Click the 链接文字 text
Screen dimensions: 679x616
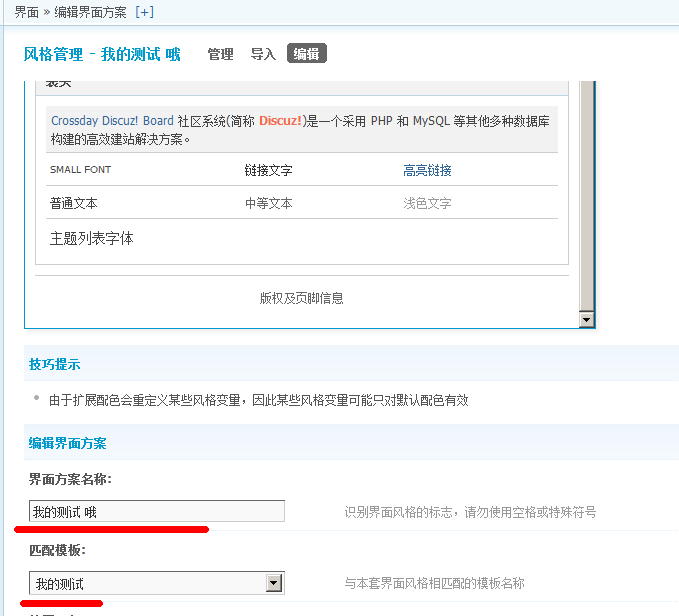pyautogui.click(x=268, y=171)
